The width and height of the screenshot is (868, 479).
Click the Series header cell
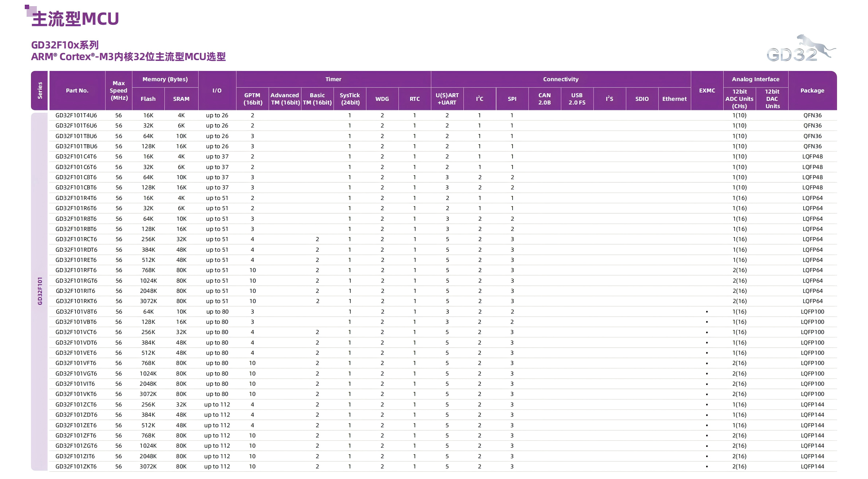(40, 91)
